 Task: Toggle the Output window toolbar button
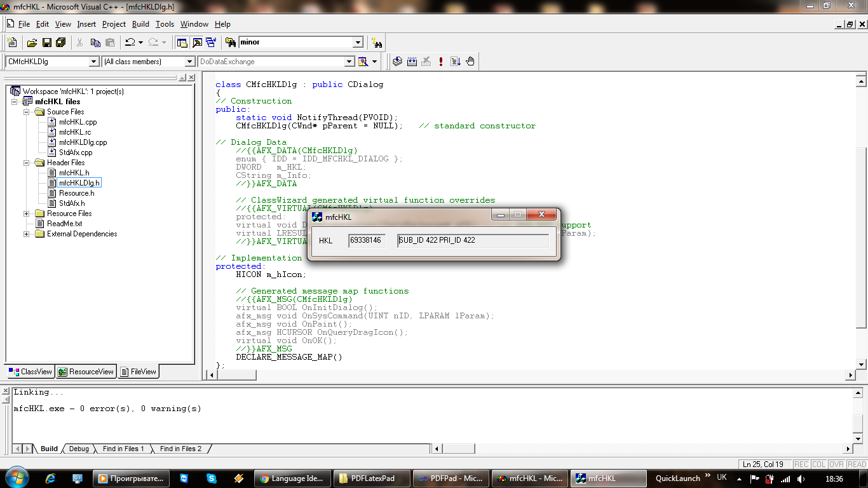[x=197, y=43]
